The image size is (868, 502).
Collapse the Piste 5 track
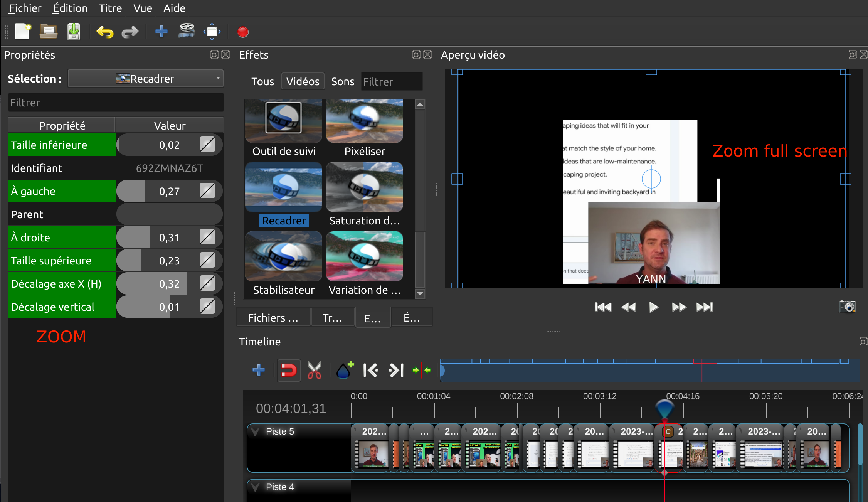255,431
